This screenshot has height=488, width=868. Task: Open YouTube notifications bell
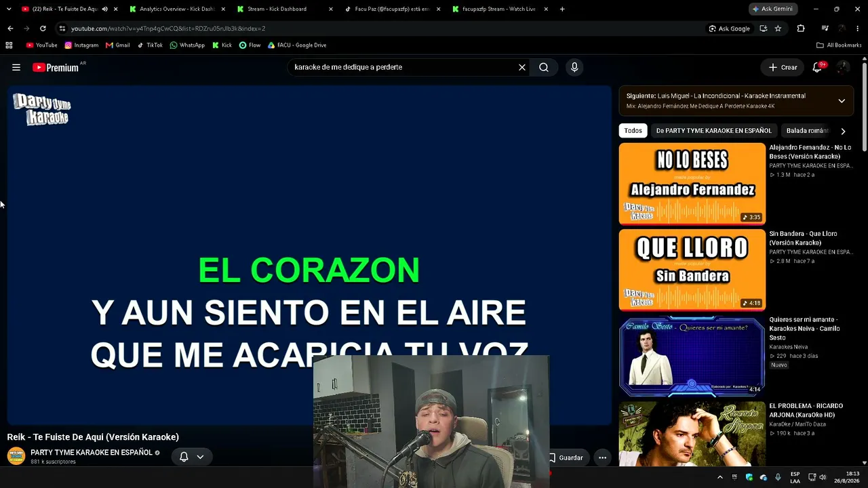click(817, 67)
